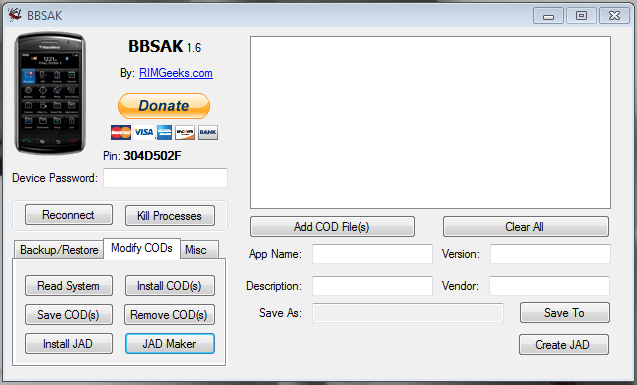Click the Discover card icon
637x385 pixels.
point(185,132)
